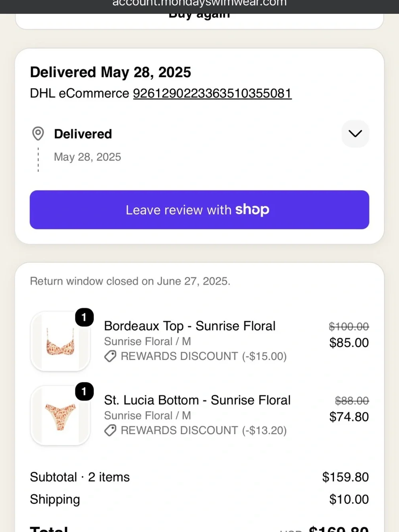Tap the Buy again button
This screenshot has height=532, width=399.
(199, 16)
